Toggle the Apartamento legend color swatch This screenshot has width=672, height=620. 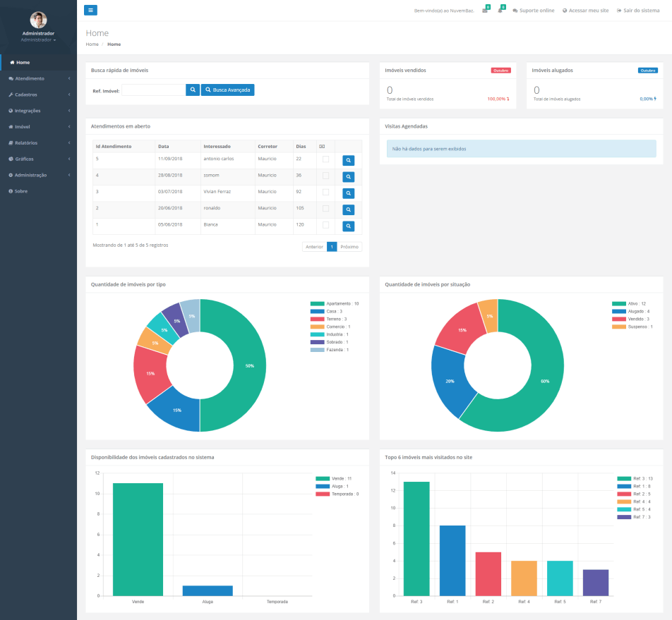click(x=317, y=303)
